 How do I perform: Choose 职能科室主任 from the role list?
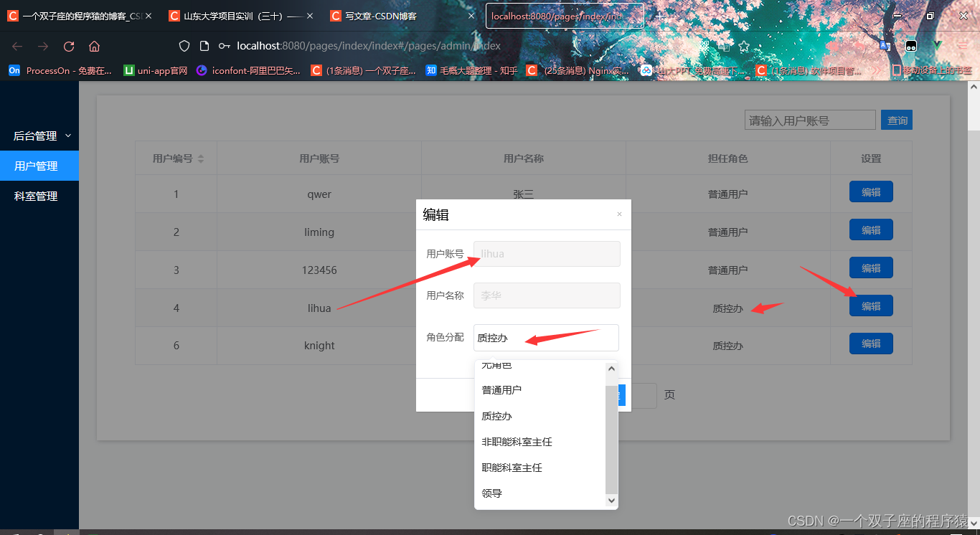540,468
